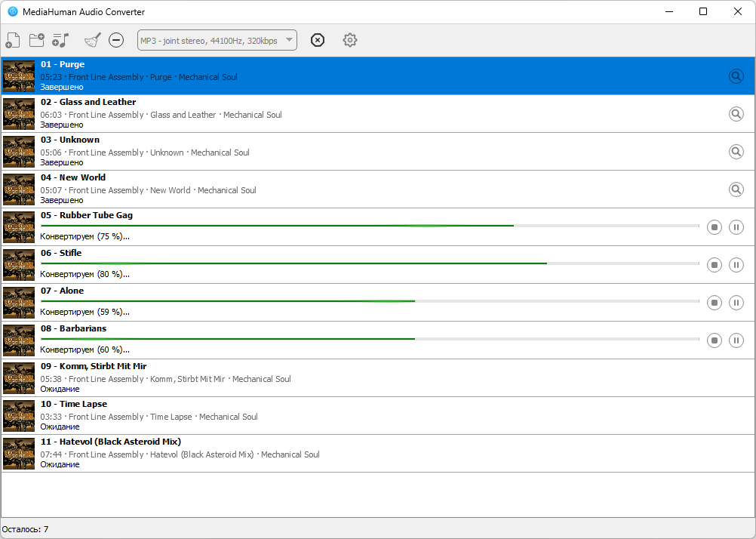This screenshot has width=756, height=539.
Task: Pause converting 06 - Stifle
Action: tap(736, 265)
